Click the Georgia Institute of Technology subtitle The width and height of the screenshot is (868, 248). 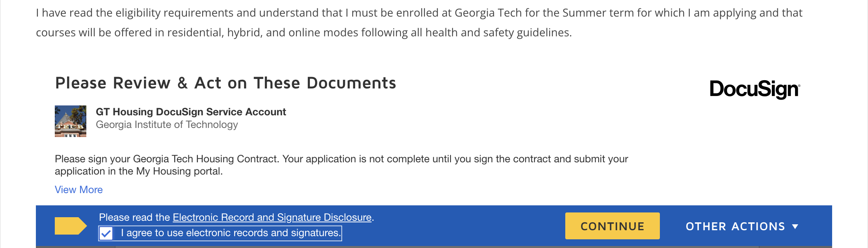pyautogui.click(x=167, y=124)
